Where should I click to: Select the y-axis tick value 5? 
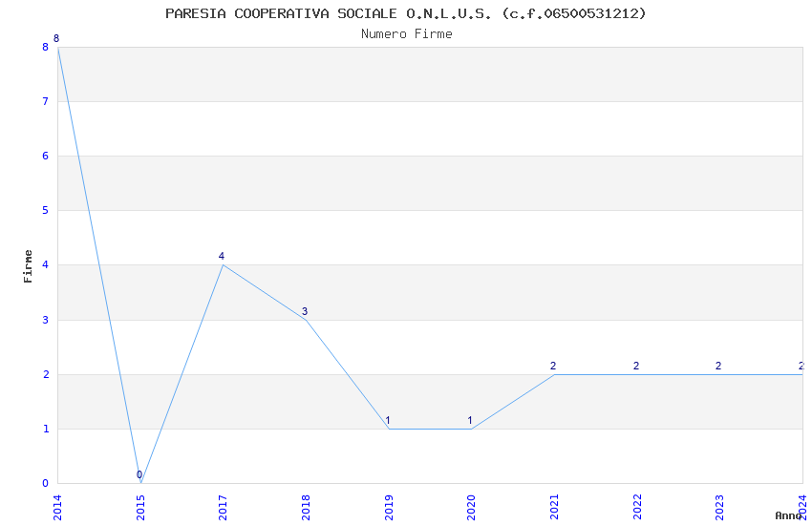tap(45, 210)
